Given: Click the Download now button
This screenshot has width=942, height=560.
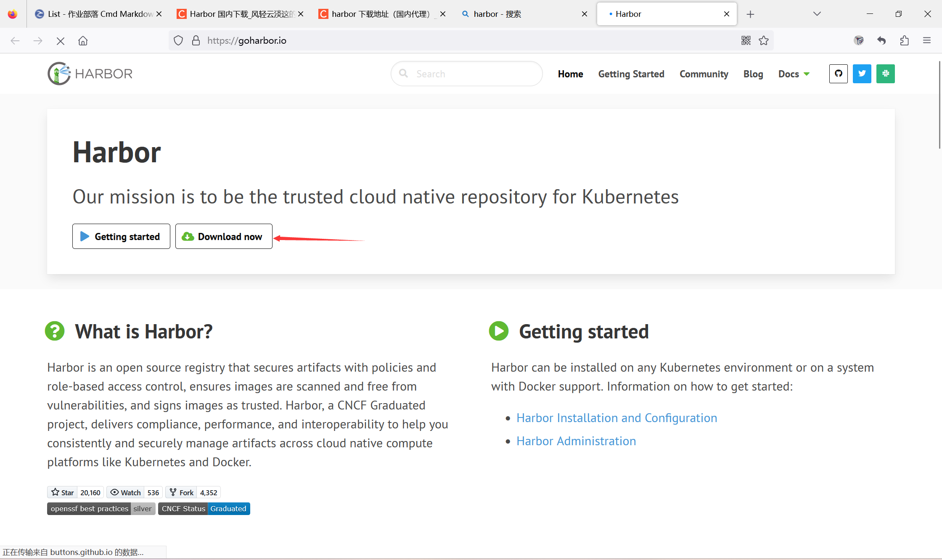Looking at the screenshot, I should point(224,236).
